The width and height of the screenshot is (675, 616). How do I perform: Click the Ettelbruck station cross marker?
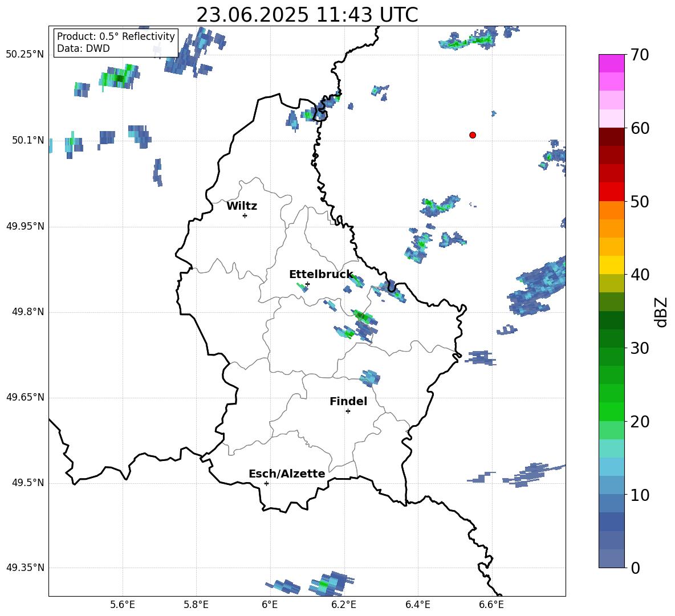(307, 284)
